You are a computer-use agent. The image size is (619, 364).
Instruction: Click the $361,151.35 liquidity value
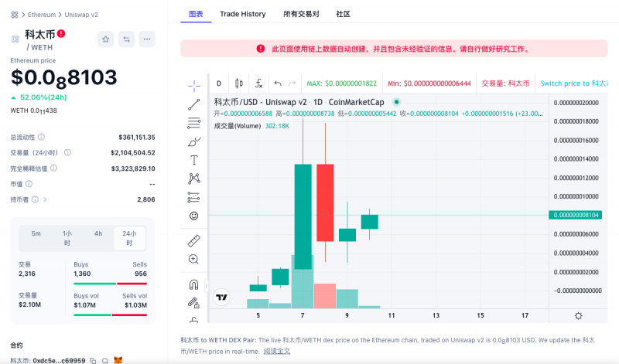tap(137, 138)
